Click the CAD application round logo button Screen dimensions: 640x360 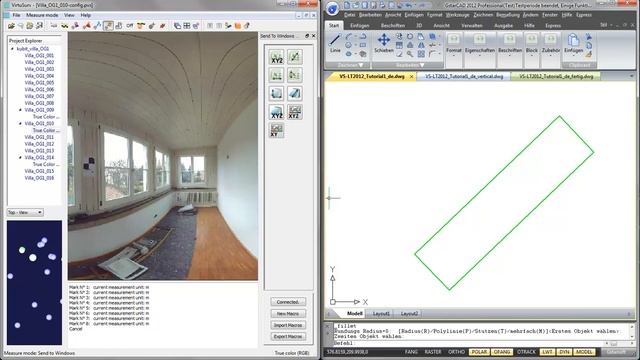[x=333, y=8]
